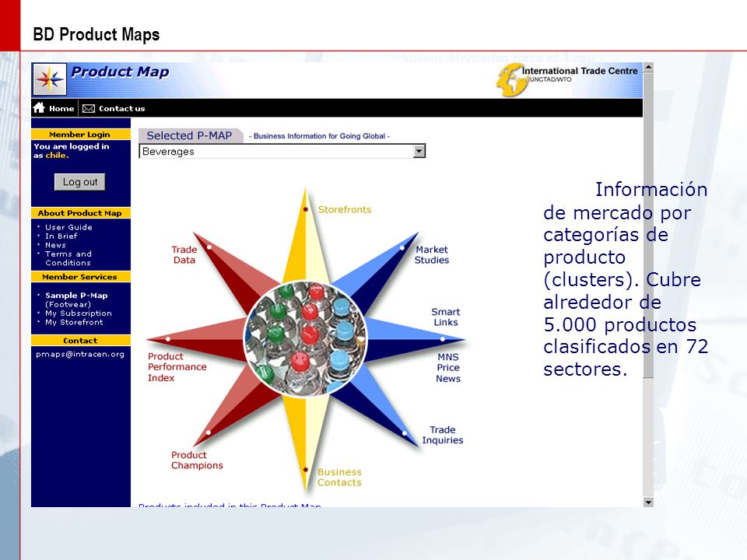747x560 pixels.
Task: Open the My Storefront link
Action: coord(74,322)
